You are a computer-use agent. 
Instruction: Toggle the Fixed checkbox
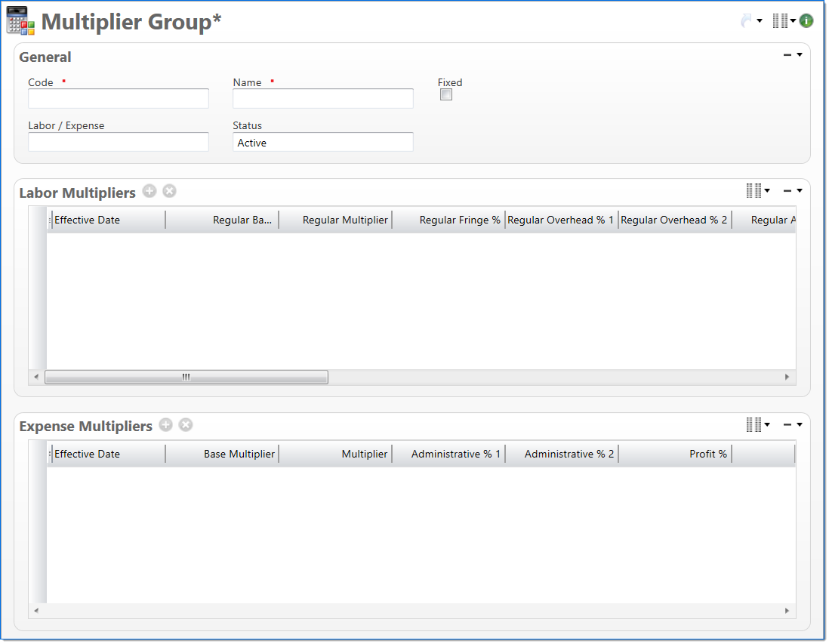[x=446, y=95]
